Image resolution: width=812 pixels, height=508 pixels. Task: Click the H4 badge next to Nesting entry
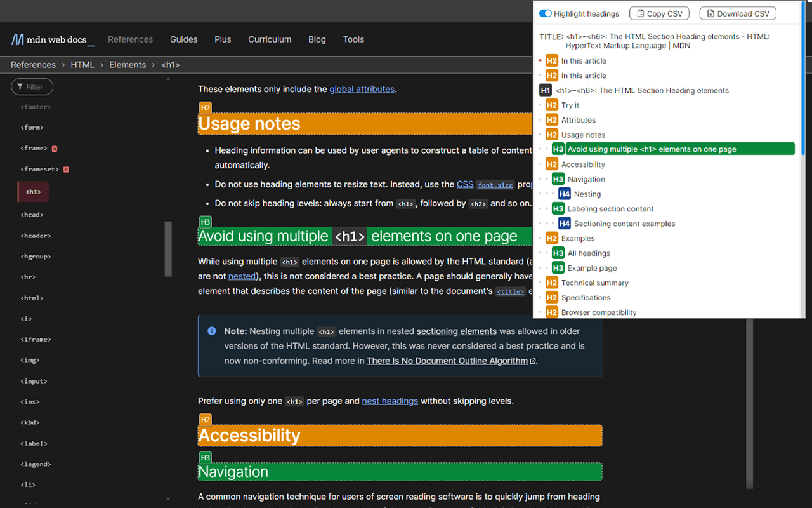564,194
